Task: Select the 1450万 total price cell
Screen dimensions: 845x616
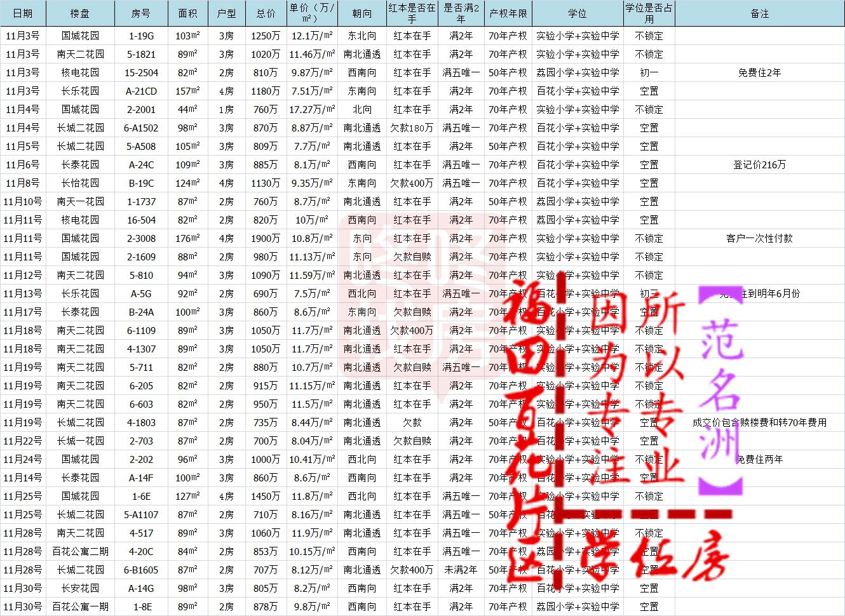Action: [x=266, y=497]
